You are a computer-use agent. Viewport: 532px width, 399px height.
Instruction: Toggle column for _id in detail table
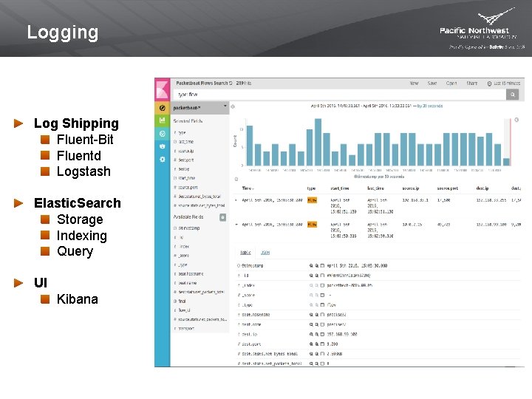point(322,276)
